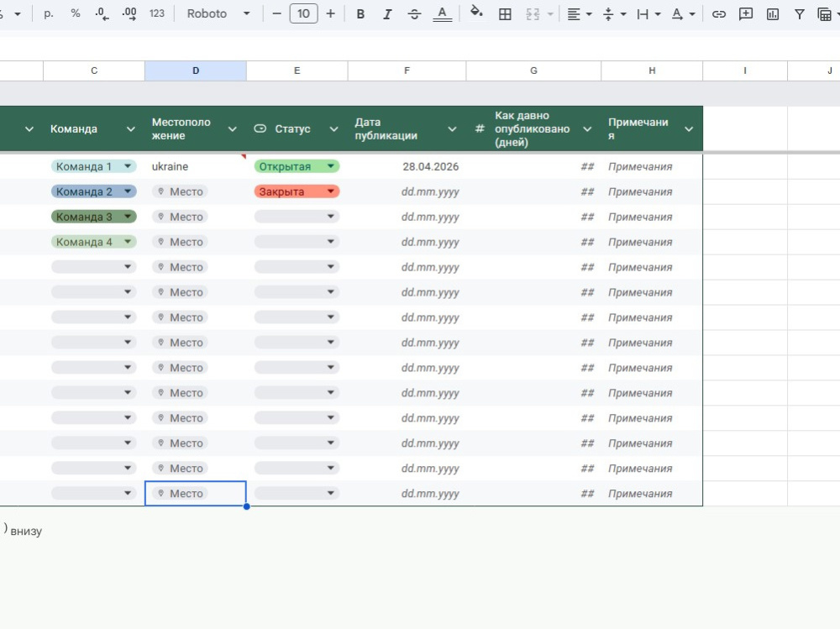Viewport: 840px width, 629px height.
Task: Open the fill color paint bucket
Action: click(476, 13)
